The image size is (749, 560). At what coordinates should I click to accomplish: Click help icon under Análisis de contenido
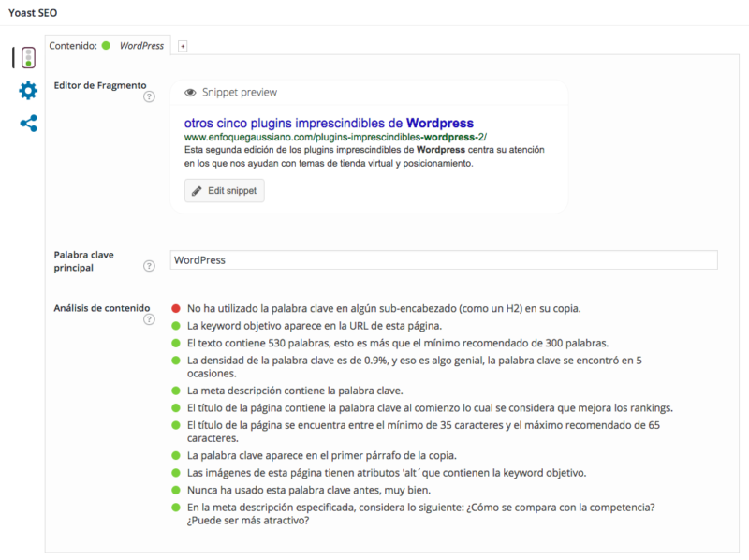pyautogui.click(x=149, y=319)
